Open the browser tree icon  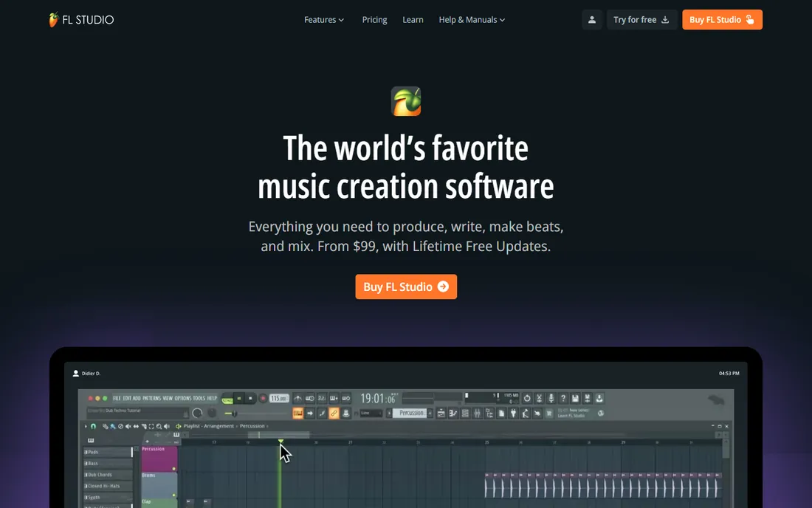coord(489,413)
